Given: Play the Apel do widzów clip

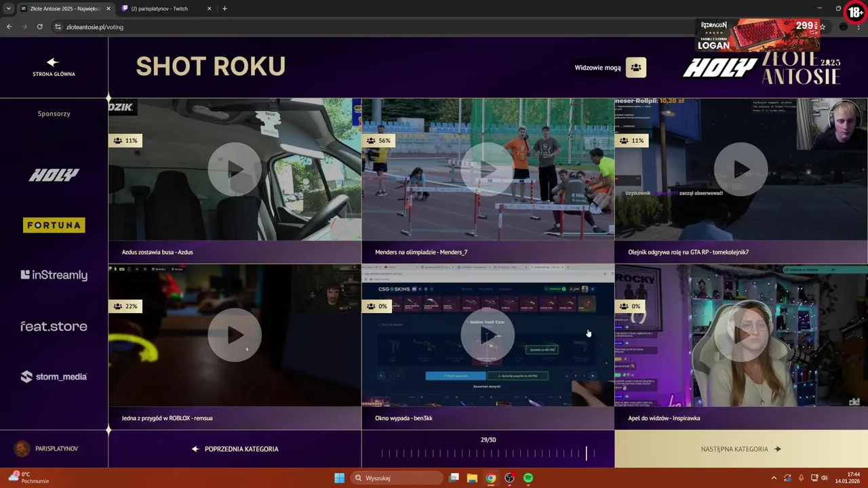Looking at the screenshot, I should (x=741, y=335).
